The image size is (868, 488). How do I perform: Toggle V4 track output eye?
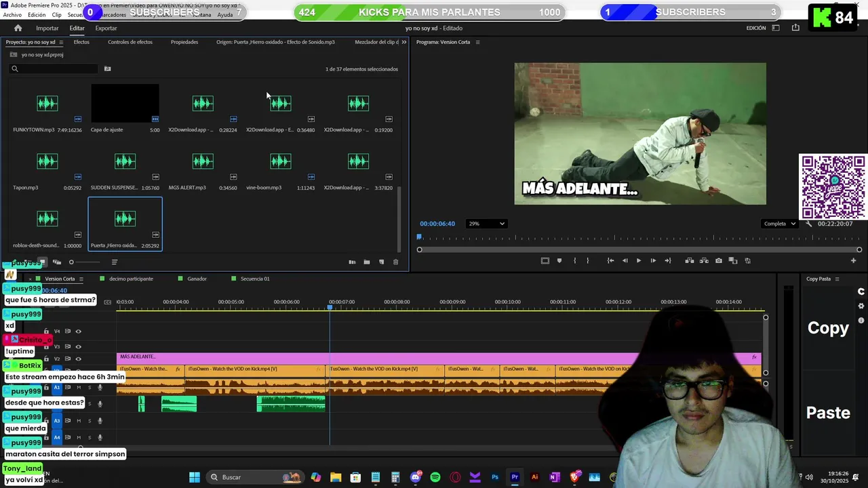coord(79,331)
